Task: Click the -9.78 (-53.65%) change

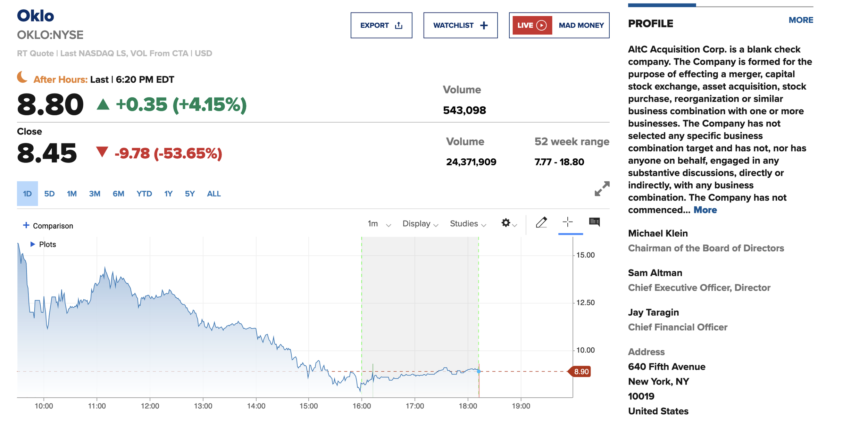Action: pos(168,153)
